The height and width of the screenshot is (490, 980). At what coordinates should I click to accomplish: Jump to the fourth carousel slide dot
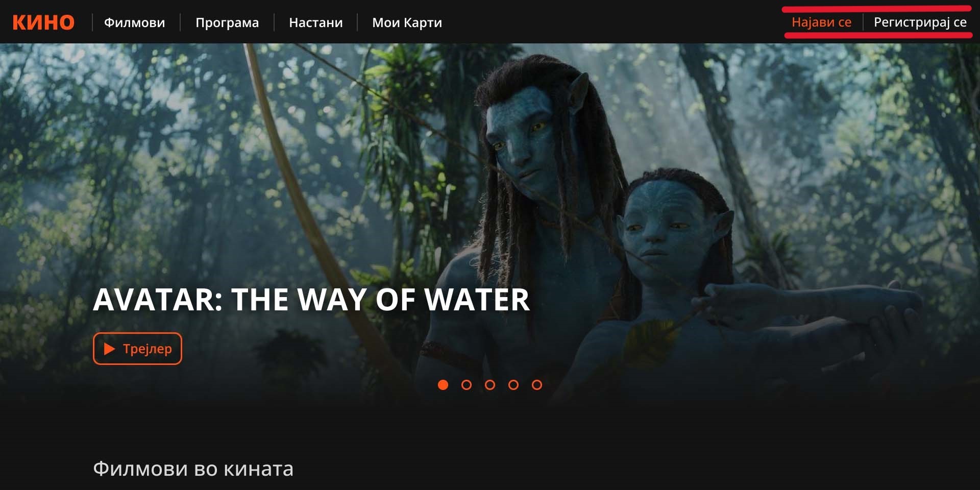click(x=513, y=385)
